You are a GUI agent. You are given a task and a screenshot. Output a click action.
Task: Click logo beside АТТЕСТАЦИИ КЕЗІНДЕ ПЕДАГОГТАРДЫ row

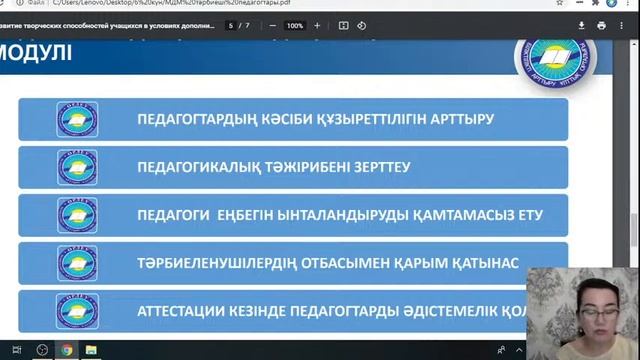tap(77, 311)
